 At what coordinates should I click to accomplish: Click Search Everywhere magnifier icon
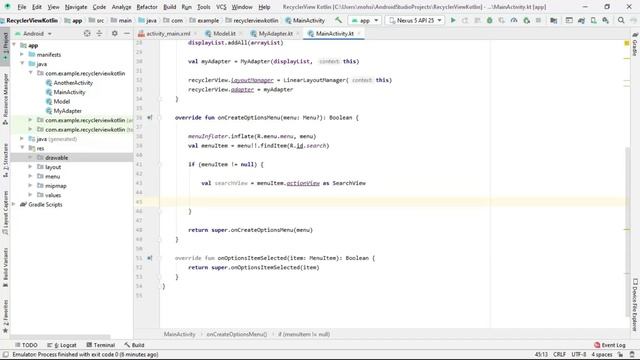point(621,20)
